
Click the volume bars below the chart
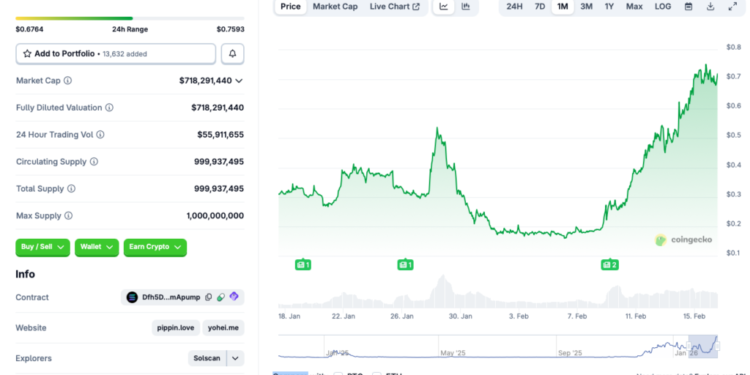[497, 292]
